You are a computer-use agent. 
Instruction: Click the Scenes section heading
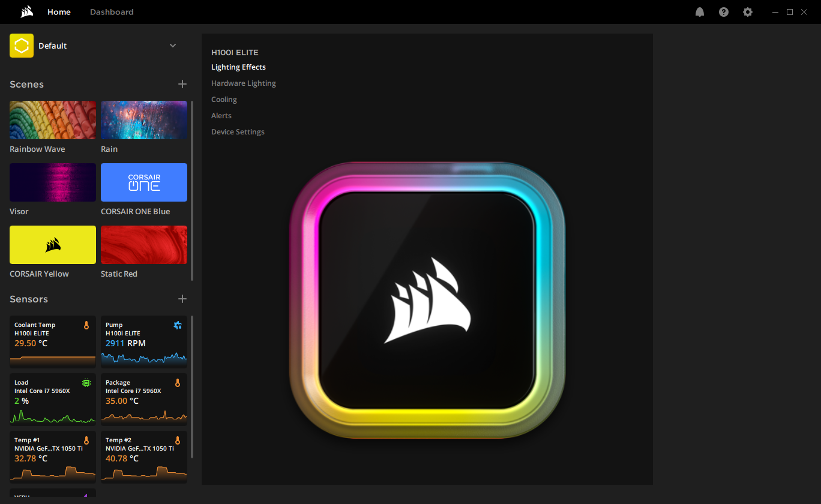26,85
